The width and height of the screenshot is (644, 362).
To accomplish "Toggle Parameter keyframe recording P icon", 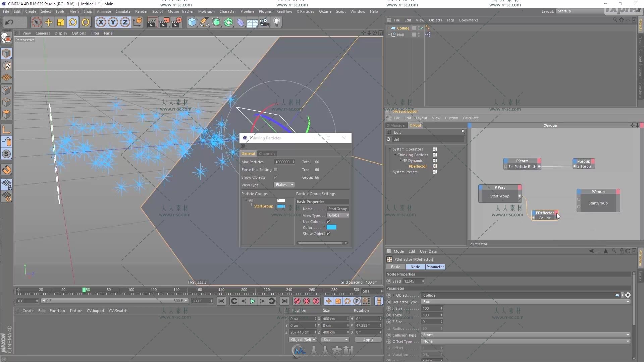I will click(x=357, y=301).
